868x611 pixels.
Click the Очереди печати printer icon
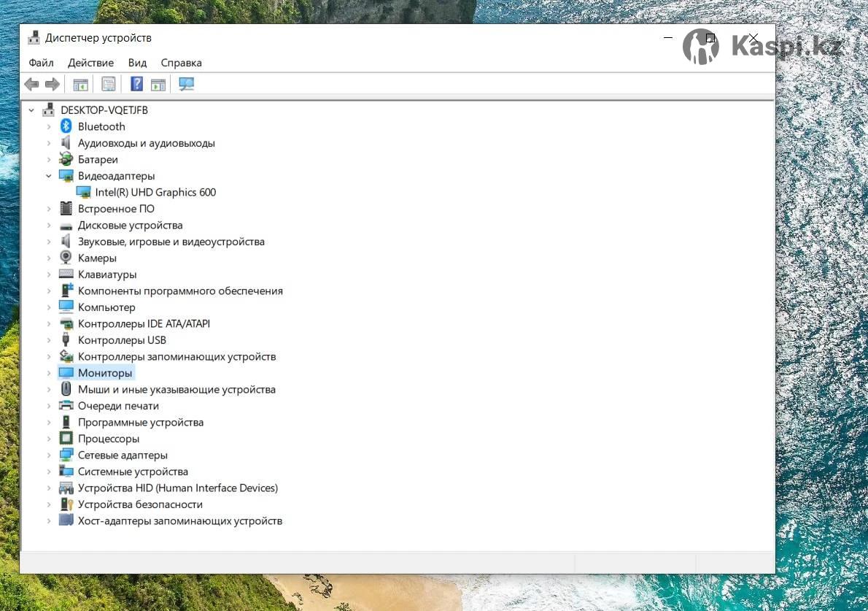[66, 406]
